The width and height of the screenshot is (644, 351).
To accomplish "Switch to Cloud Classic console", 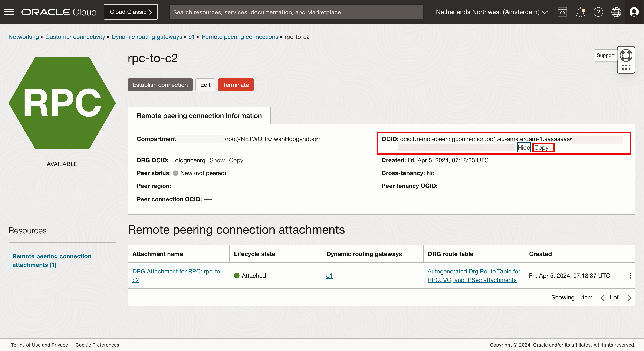I will 131,12.
